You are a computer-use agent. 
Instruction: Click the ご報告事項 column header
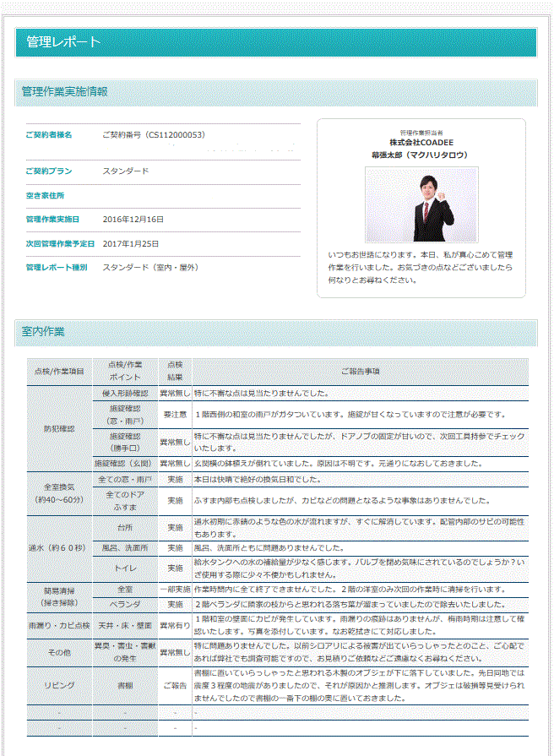[360, 371]
